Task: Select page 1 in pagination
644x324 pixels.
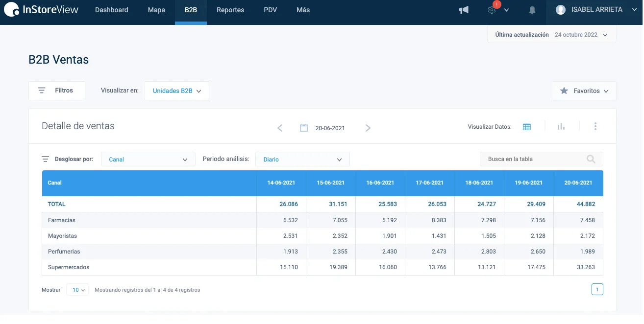Action: 597,290
